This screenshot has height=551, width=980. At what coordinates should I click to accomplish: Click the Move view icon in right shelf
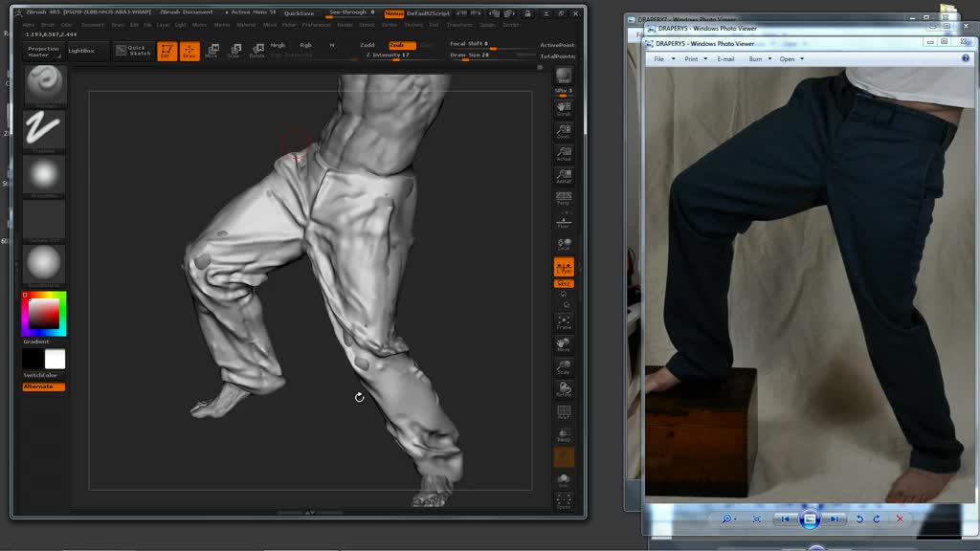564,344
